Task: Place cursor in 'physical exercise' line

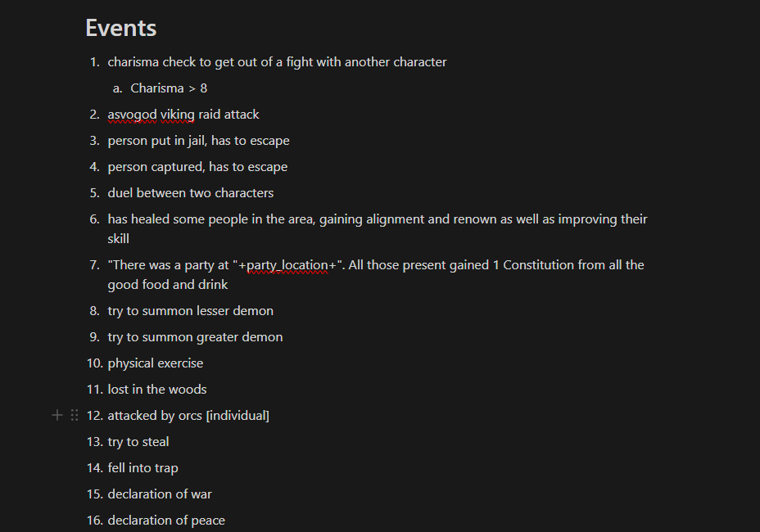Action: (x=155, y=363)
